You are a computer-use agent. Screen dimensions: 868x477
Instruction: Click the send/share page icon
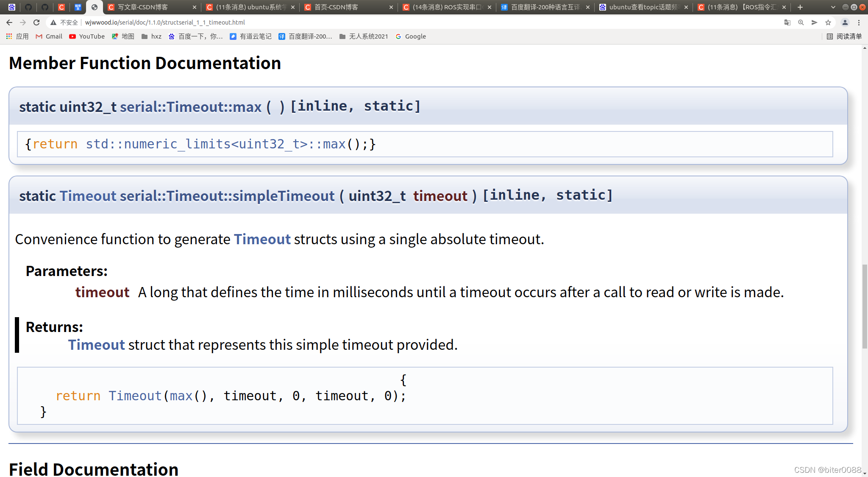tap(814, 22)
